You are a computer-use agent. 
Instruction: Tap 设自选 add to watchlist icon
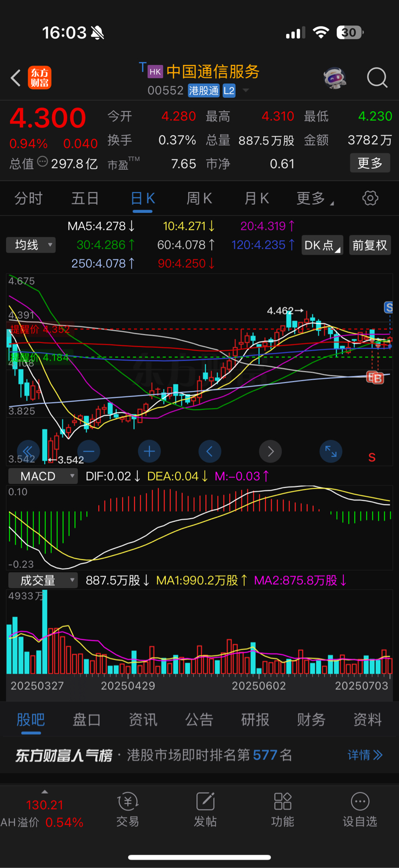pyautogui.click(x=360, y=810)
